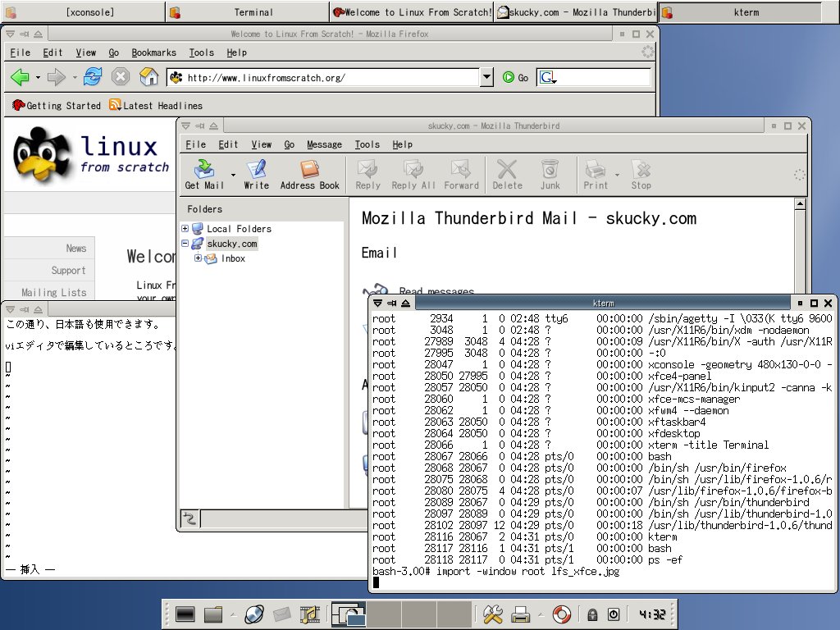Image resolution: width=840 pixels, height=630 pixels.
Task: Click Firefox Forward arrow button
Action: point(56,77)
